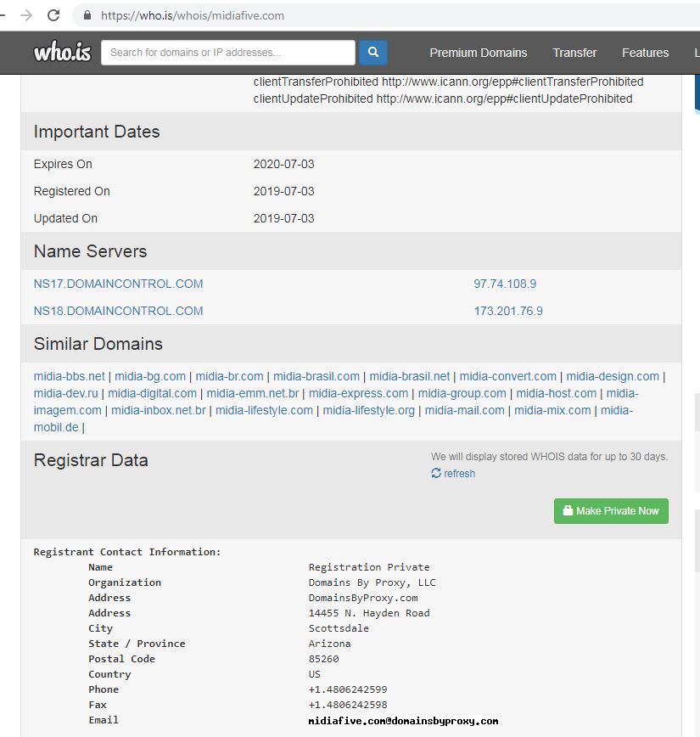Open similar domain midia-lifestyle.org
The height and width of the screenshot is (737, 700).
tap(369, 410)
